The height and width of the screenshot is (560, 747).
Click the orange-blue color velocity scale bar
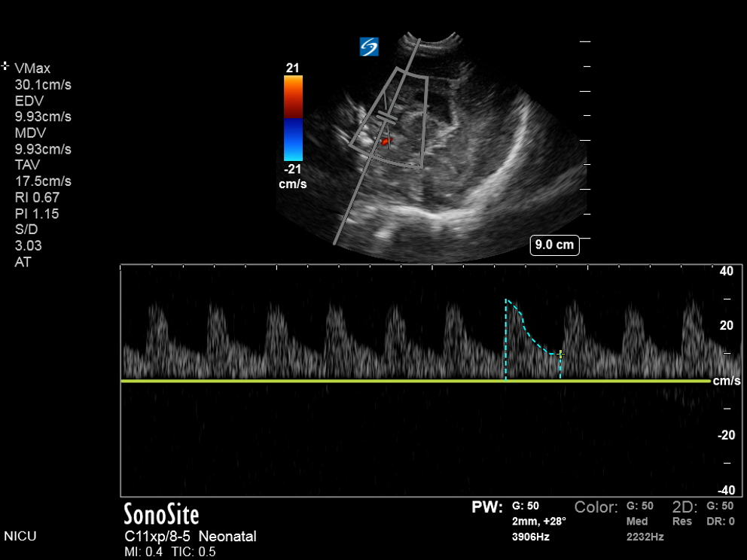(x=293, y=119)
